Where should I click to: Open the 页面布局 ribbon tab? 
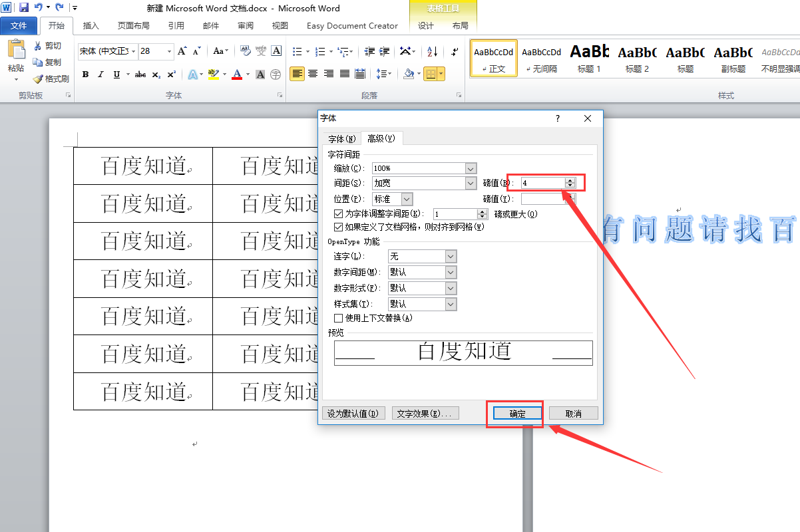click(134, 26)
